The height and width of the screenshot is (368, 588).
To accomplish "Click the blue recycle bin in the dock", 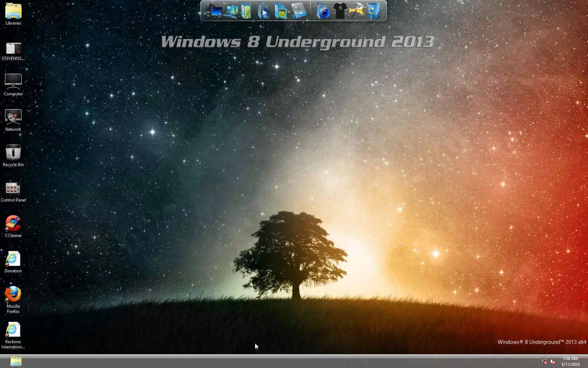I will point(373,11).
